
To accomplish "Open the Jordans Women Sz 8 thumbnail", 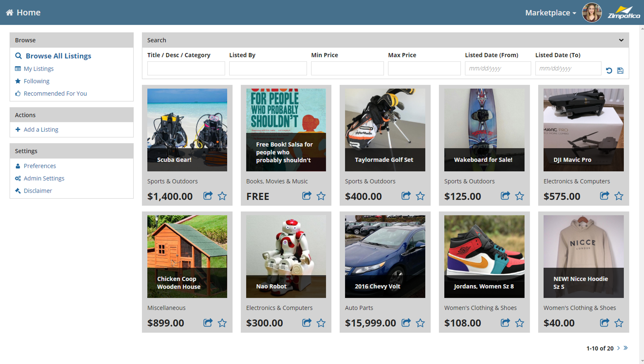I will point(484,256).
